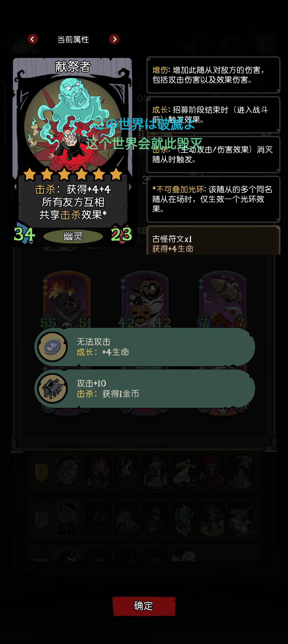Select the pumpkin scarecrow minion card

coord(145,300)
